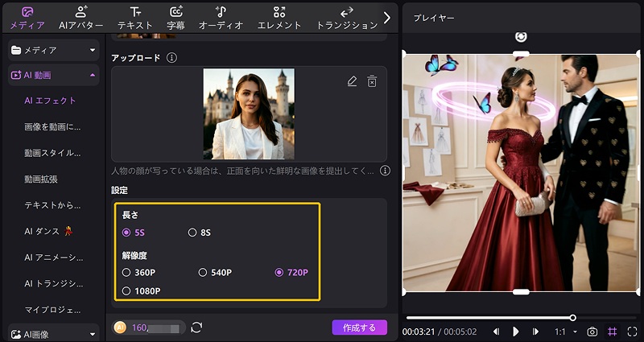Delete the uploaded image with trash icon
644x342 pixels.
coord(372,81)
